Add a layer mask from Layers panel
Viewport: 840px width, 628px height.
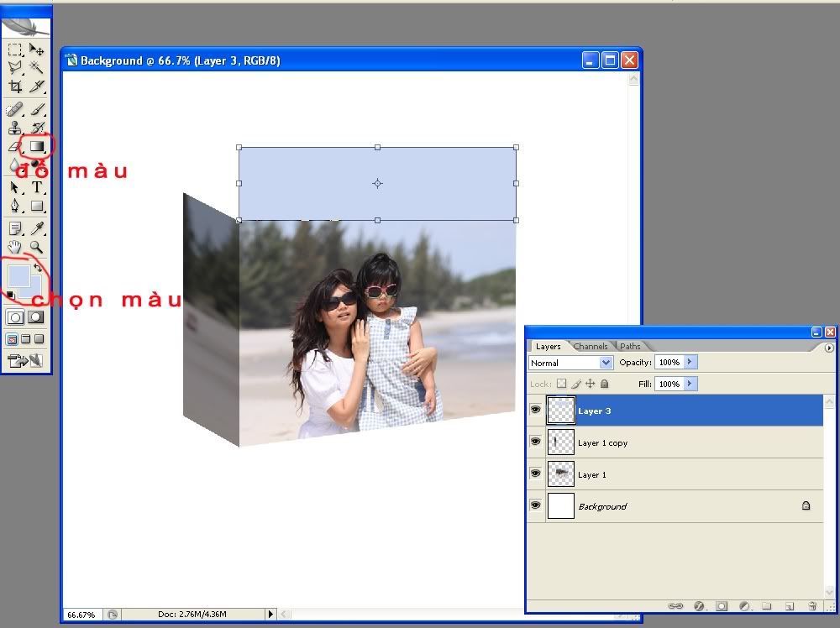point(721,605)
